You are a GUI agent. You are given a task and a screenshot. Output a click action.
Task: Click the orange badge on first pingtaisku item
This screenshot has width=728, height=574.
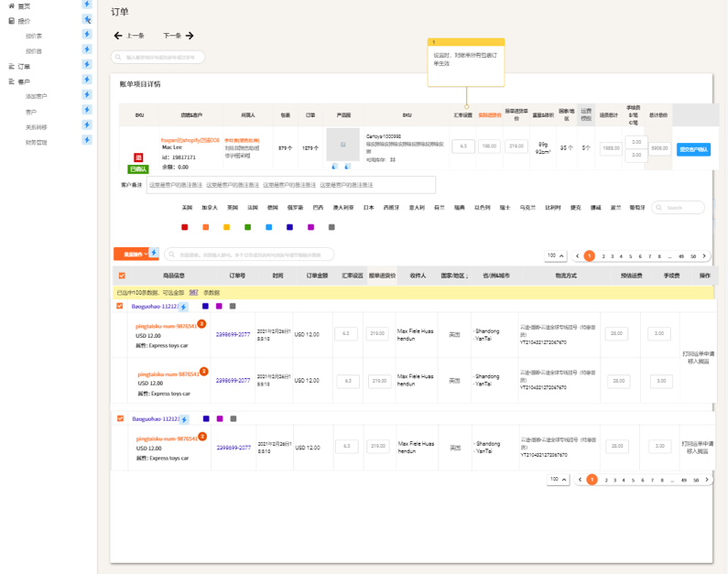coord(201,324)
